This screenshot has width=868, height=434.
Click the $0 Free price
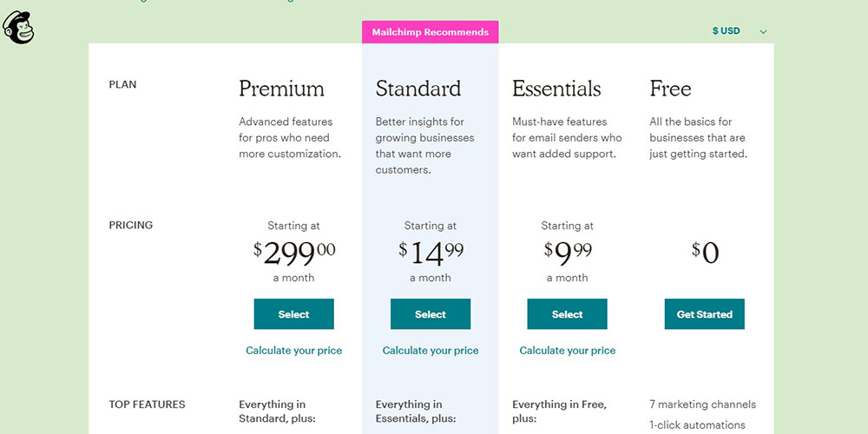[x=705, y=253]
